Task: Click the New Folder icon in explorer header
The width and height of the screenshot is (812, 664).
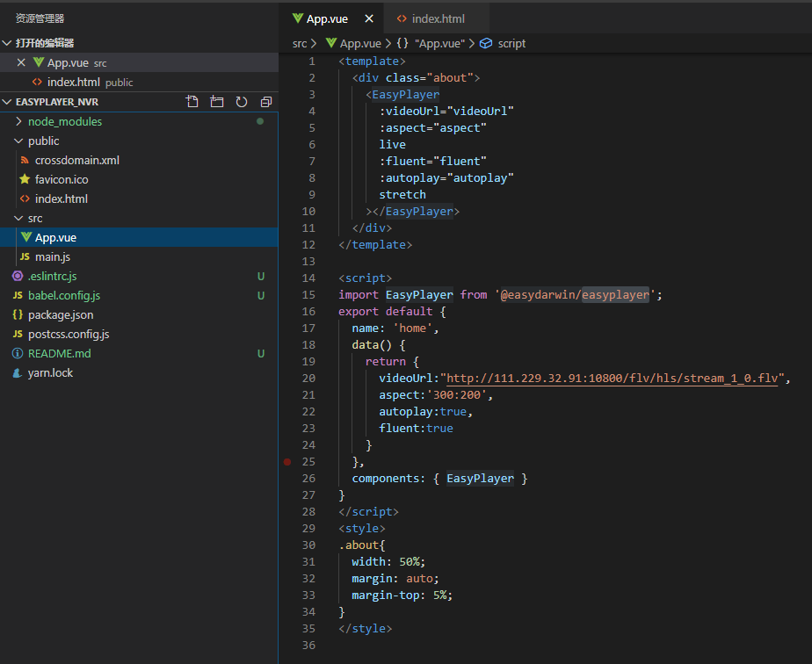Action: point(217,102)
